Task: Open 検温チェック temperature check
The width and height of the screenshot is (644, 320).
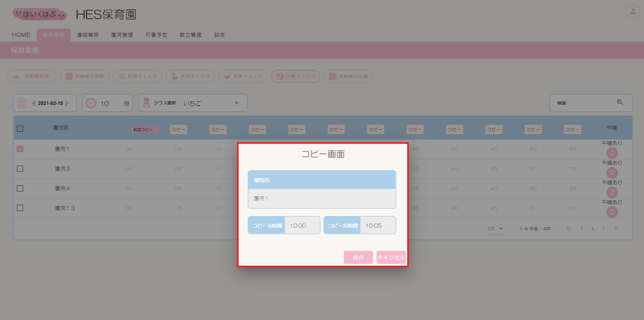Action: pos(137,76)
